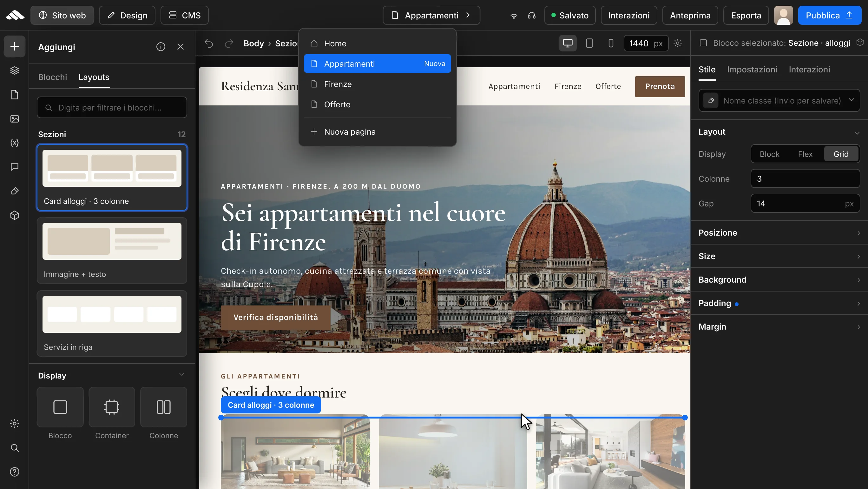Click the Undo arrow in canvas toolbar
This screenshot has height=489, width=868.
click(209, 44)
